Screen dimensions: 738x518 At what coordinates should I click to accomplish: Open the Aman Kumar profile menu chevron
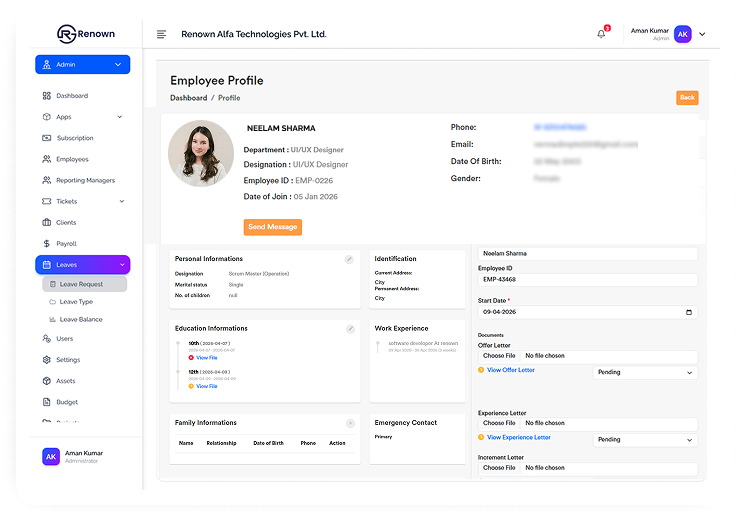tap(702, 34)
